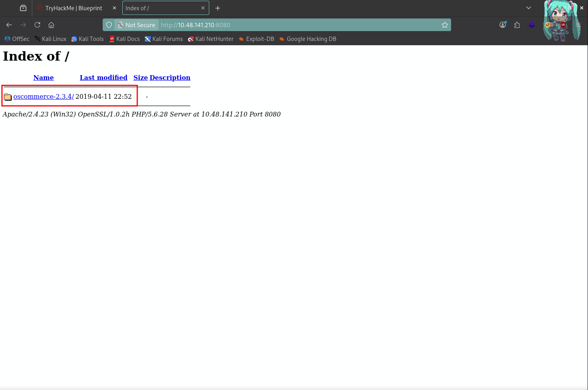
Task: Click the Apache server signature text
Action: (x=142, y=114)
